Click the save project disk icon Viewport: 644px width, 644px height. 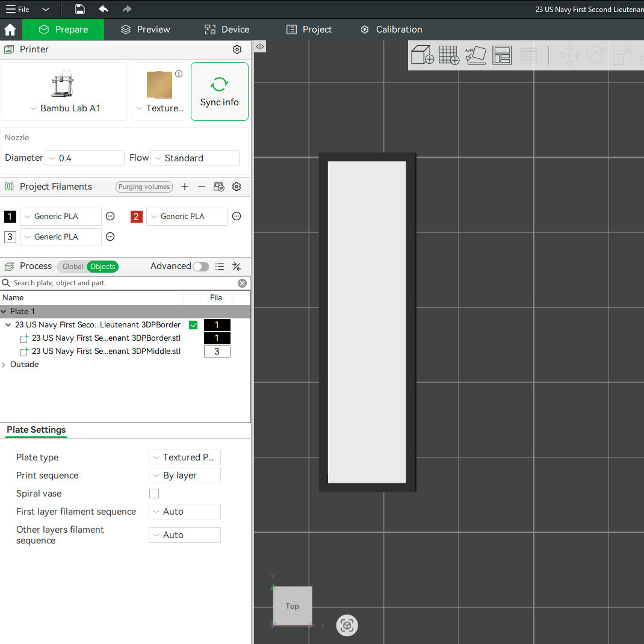(80, 9)
